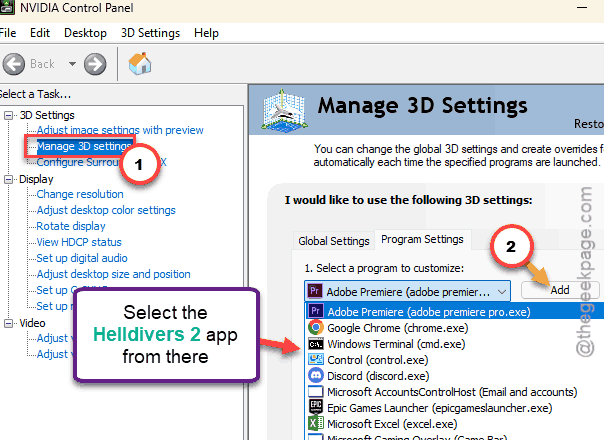Click the Add program button
604x440 pixels.
(x=560, y=290)
